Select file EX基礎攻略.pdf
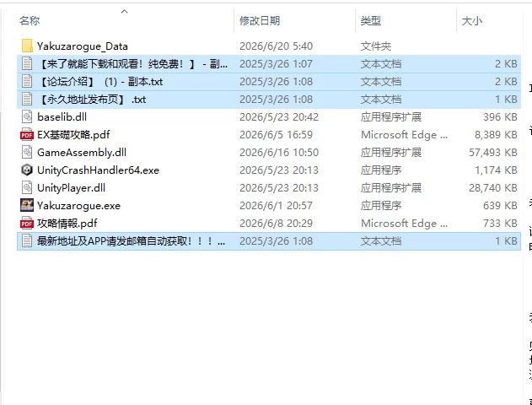Screen dimensions: 532x405 coord(73,134)
